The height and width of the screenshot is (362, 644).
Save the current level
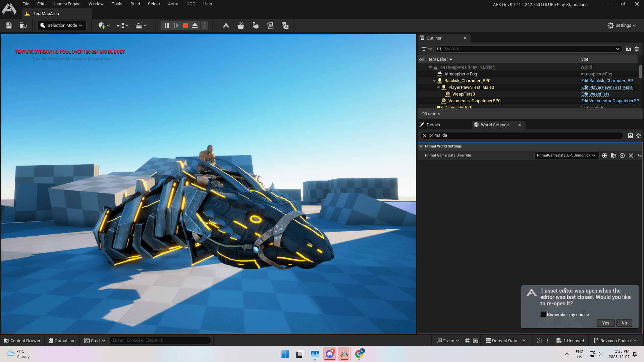(9, 25)
